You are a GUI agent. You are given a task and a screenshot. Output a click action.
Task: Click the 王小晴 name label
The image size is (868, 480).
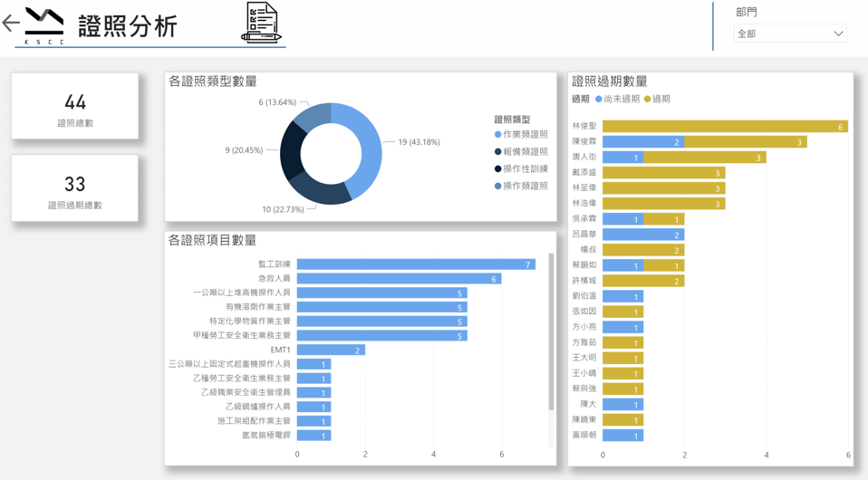point(584,373)
